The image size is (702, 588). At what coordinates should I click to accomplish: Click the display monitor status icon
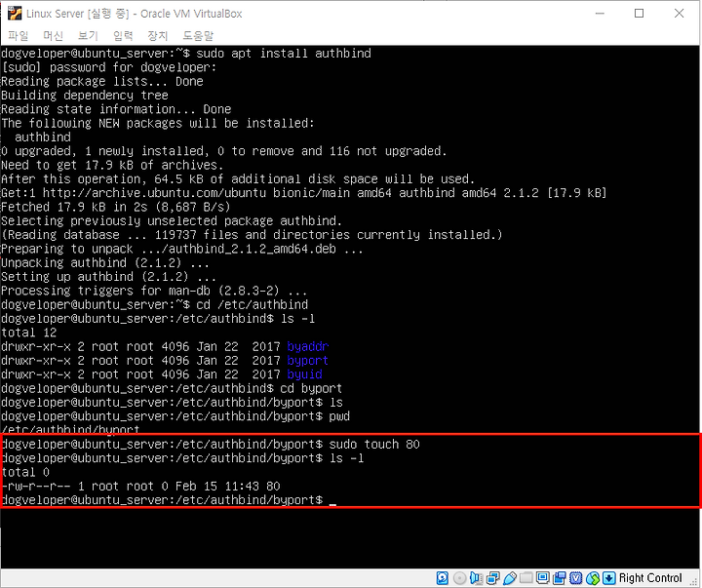coord(543,577)
